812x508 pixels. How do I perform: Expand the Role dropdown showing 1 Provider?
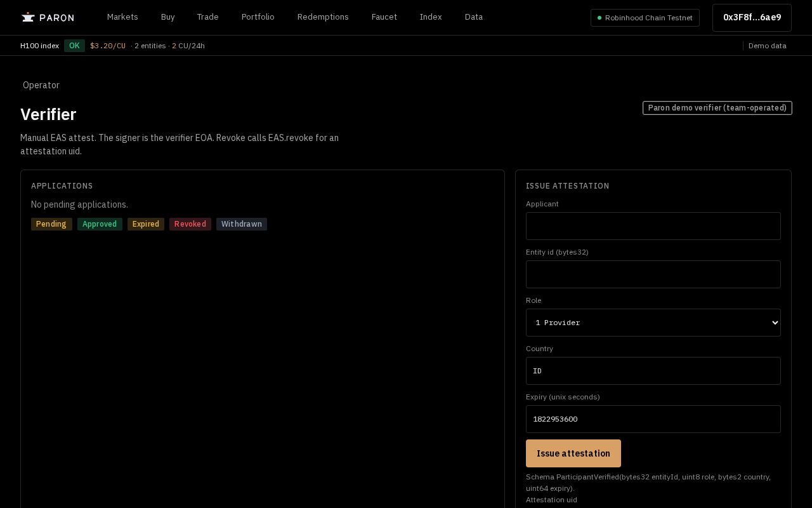(x=653, y=323)
